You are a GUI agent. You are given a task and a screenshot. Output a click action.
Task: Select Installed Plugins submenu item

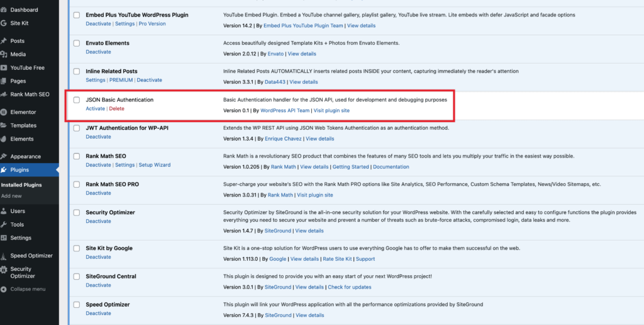click(21, 185)
